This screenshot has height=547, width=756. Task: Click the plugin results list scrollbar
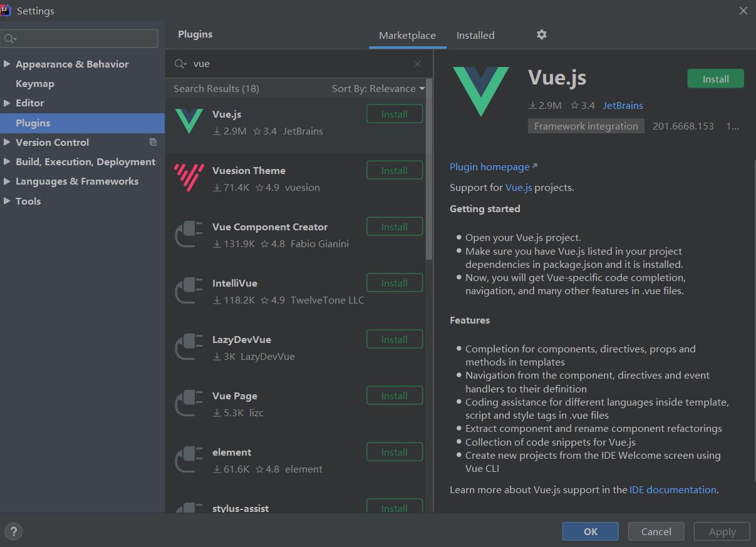coord(429,169)
